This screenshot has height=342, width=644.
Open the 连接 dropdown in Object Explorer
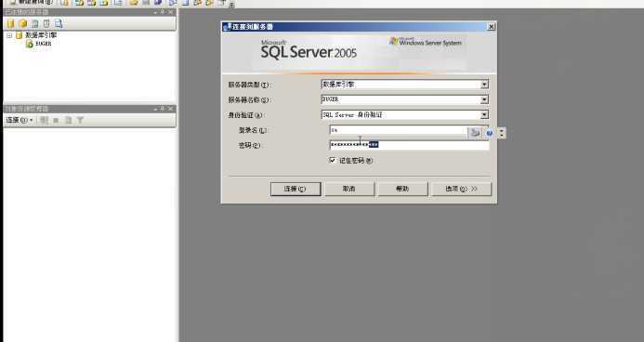pos(20,120)
